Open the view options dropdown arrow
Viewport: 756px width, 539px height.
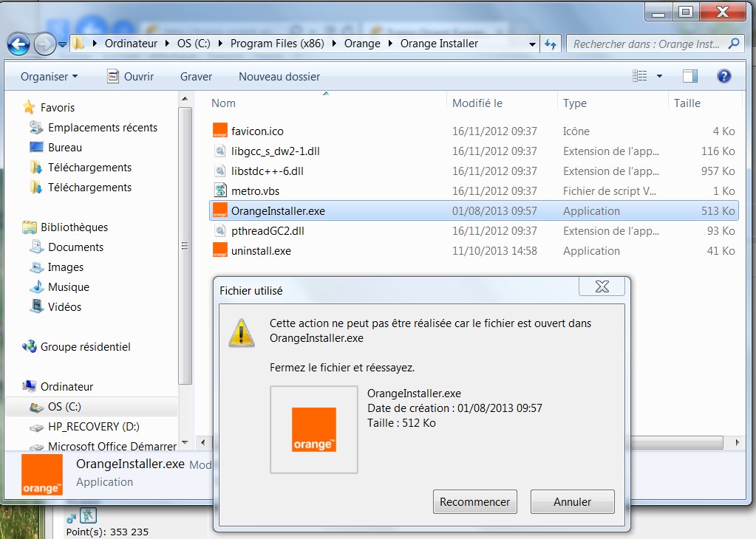coord(659,76)
